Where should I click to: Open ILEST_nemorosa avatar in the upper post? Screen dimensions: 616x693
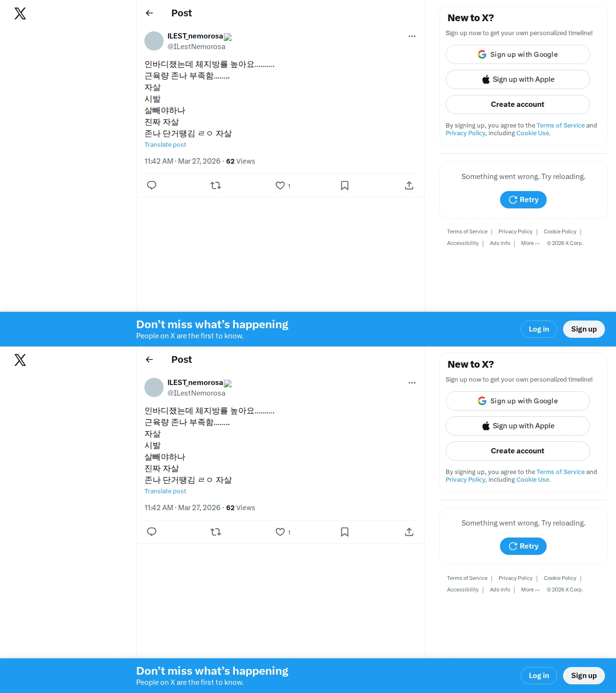[x=154, y=41]
